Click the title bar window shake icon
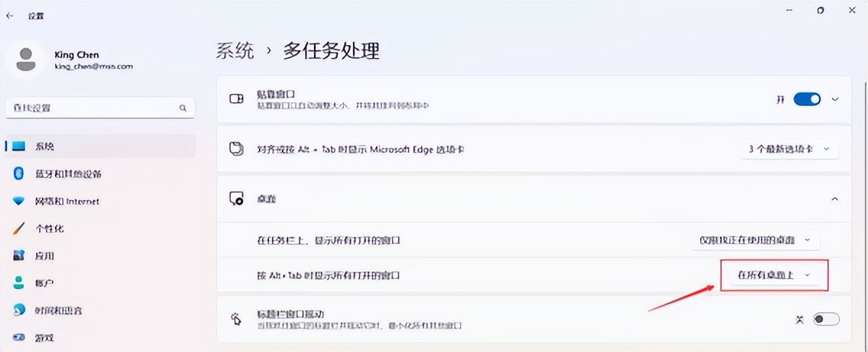Image resolution: width=868 pixels, height=352 pixels. pos(236,319)
